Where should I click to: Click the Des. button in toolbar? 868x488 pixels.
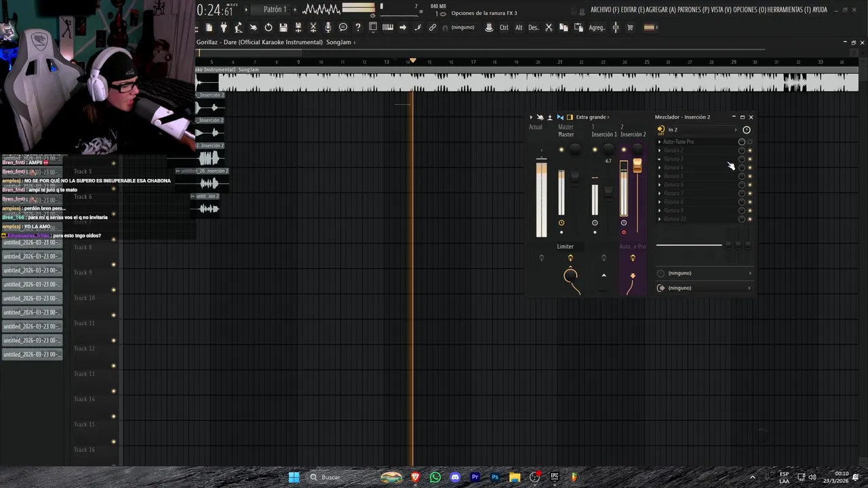coord(534,28)
